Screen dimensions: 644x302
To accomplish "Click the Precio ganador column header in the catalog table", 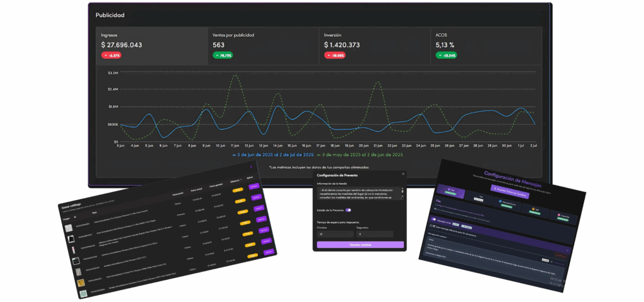I will pyautogui.click(x=216, y=186).
